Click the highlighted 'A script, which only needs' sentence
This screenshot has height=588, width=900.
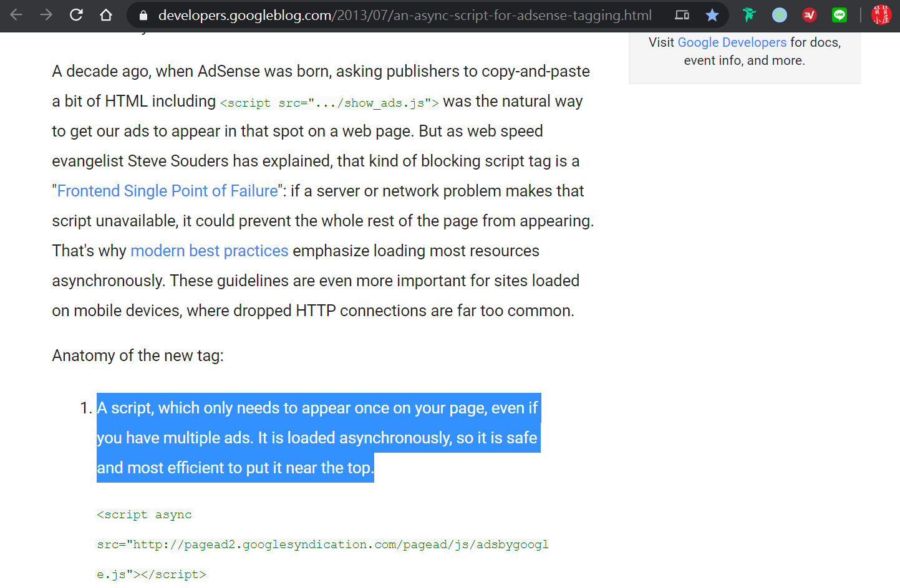318,438
